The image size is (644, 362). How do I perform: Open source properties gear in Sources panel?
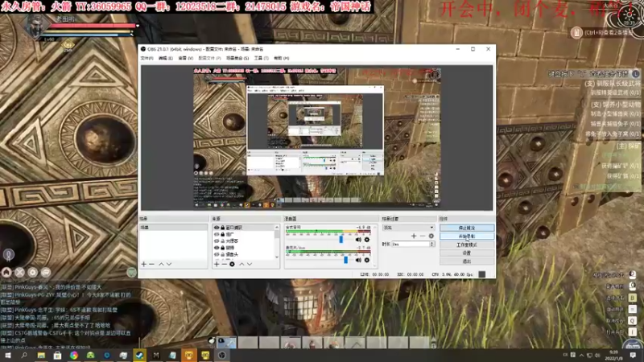click(232, 264)
